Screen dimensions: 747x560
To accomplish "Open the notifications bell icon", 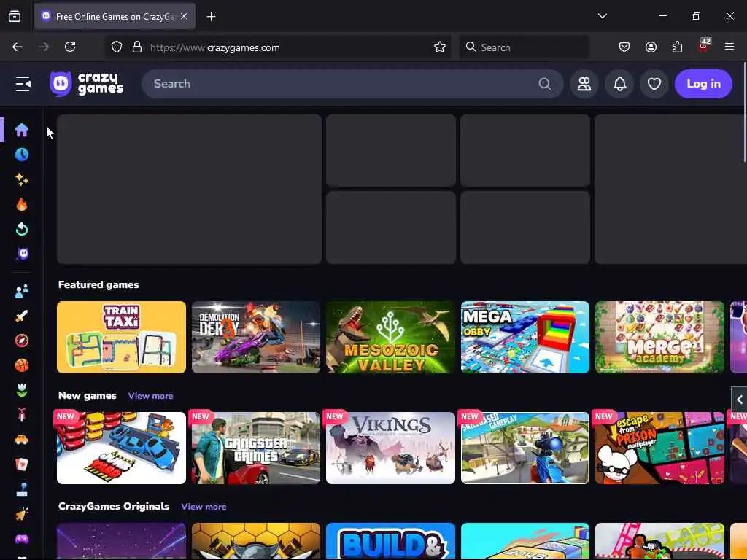I will point(619,84).
